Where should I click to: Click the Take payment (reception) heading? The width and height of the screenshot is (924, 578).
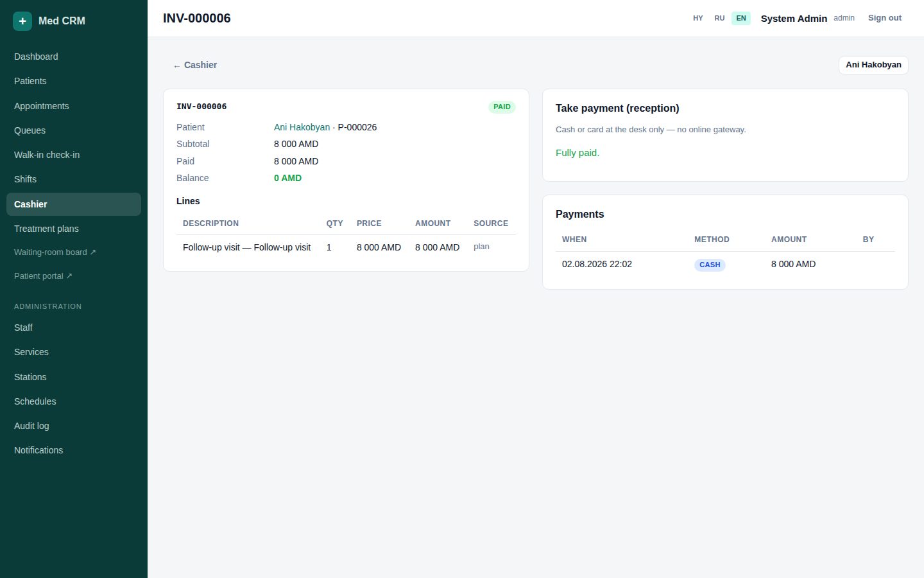click(617, 108)
